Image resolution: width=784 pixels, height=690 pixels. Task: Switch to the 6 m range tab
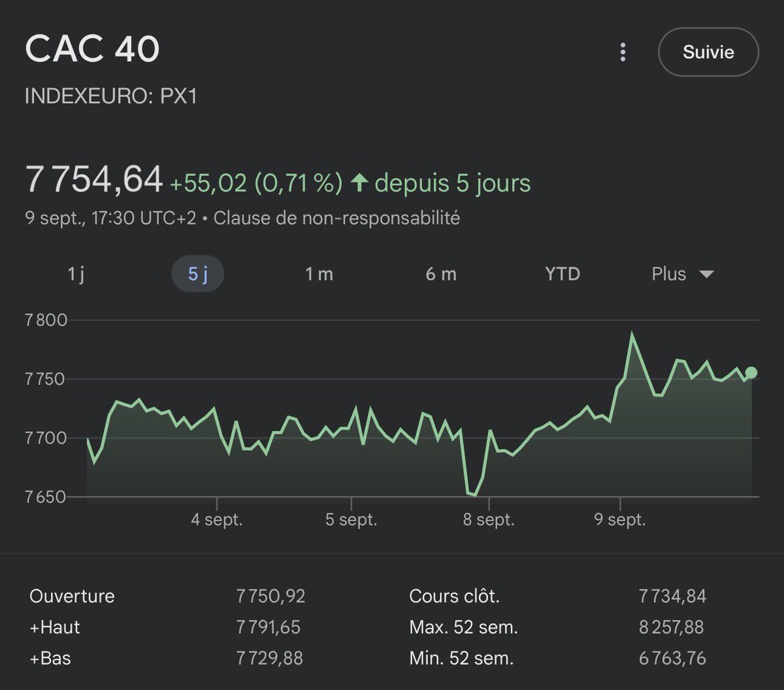click(441, 274)
